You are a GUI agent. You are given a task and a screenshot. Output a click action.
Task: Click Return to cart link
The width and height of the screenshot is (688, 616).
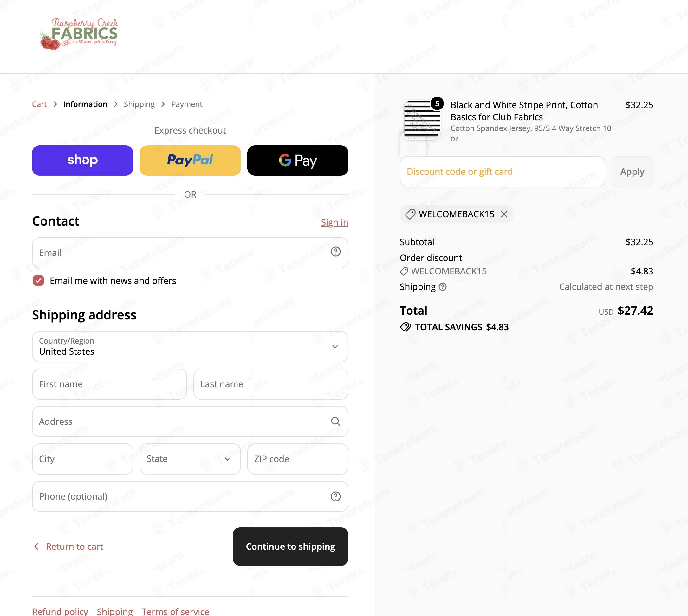click(x=68, y=547)
